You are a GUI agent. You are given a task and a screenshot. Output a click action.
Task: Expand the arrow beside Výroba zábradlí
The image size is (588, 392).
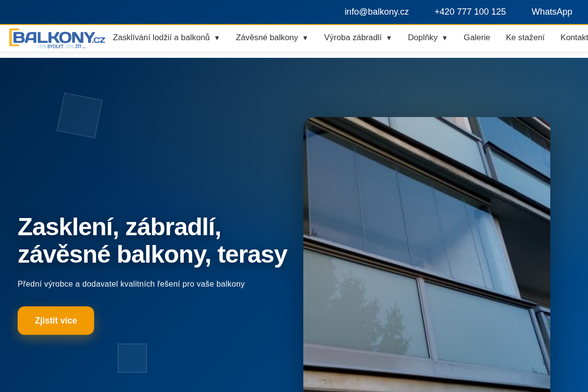click(389, 38)
